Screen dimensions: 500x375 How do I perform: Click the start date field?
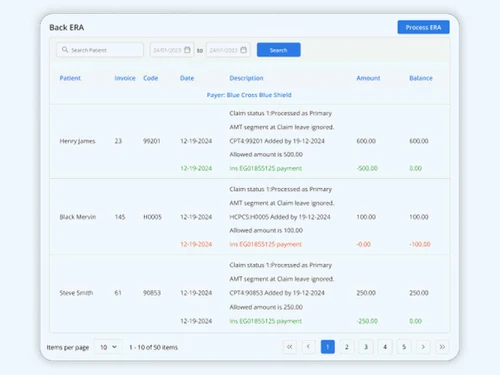(x=172, y=50)
